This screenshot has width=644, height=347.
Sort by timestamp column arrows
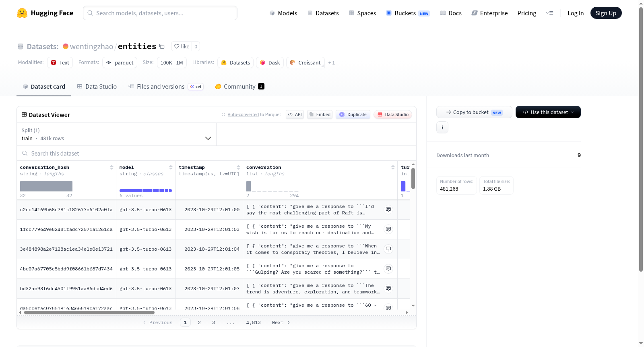238,167
